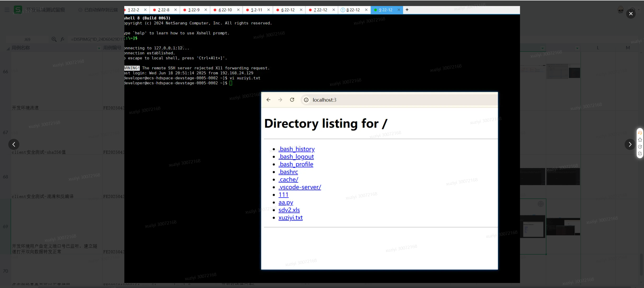644x288 pixels.
Task: Click the browser back arrow
Action: tap(268, 100)
